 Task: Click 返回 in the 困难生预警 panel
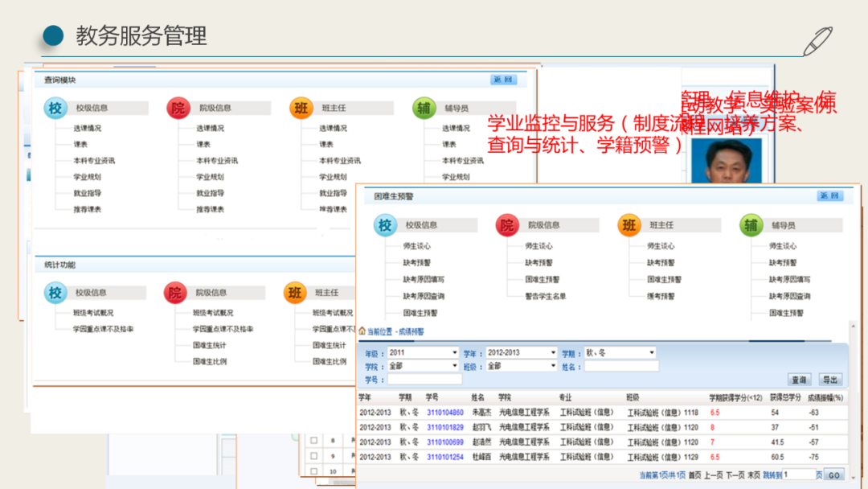pyautogui.click(x=829, y=196)
